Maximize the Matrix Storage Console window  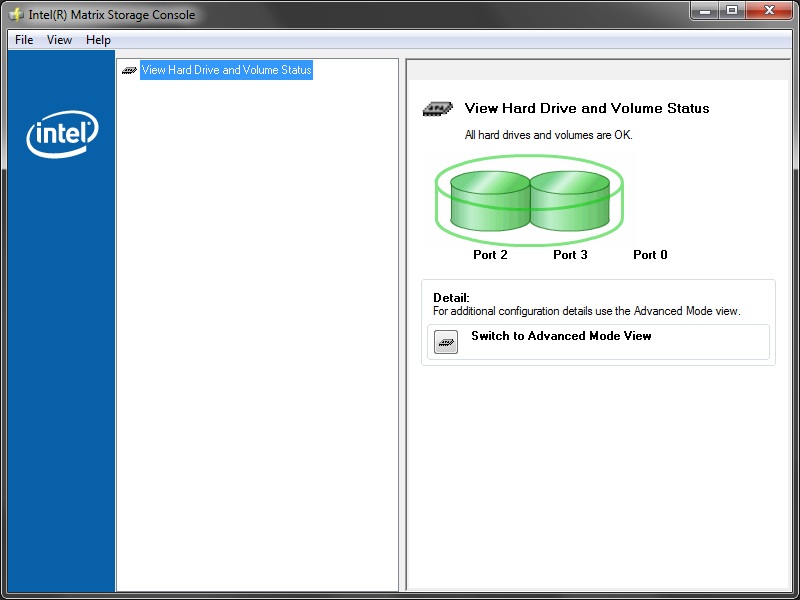[x=733, y=11]
